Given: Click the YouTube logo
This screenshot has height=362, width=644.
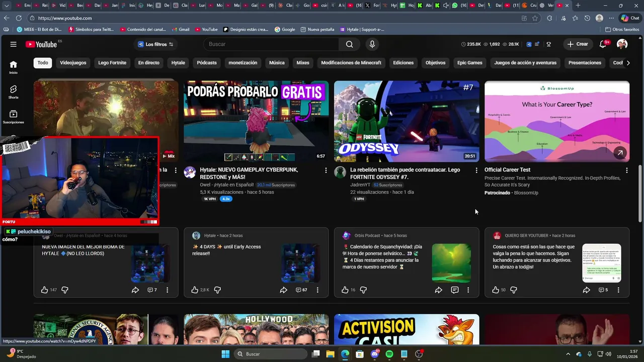Looking at the screenshot, I should pos(41,44).
